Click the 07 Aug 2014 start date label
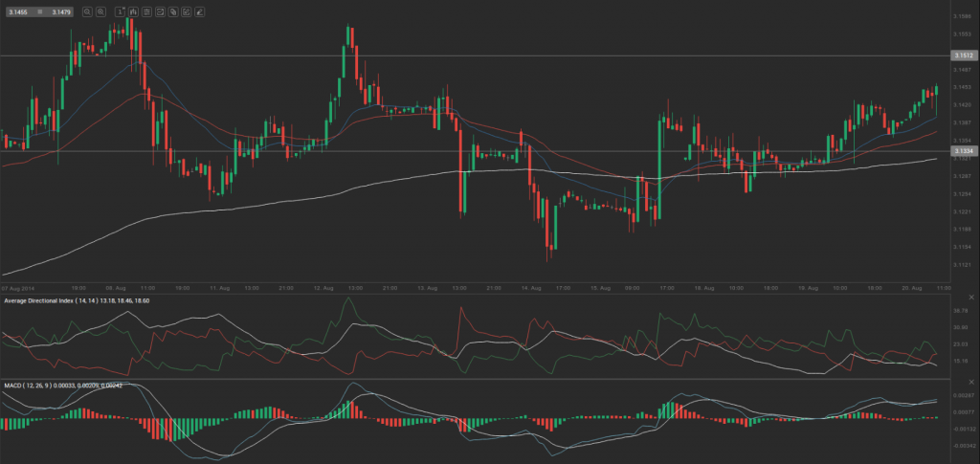 (x=19, y=287)
